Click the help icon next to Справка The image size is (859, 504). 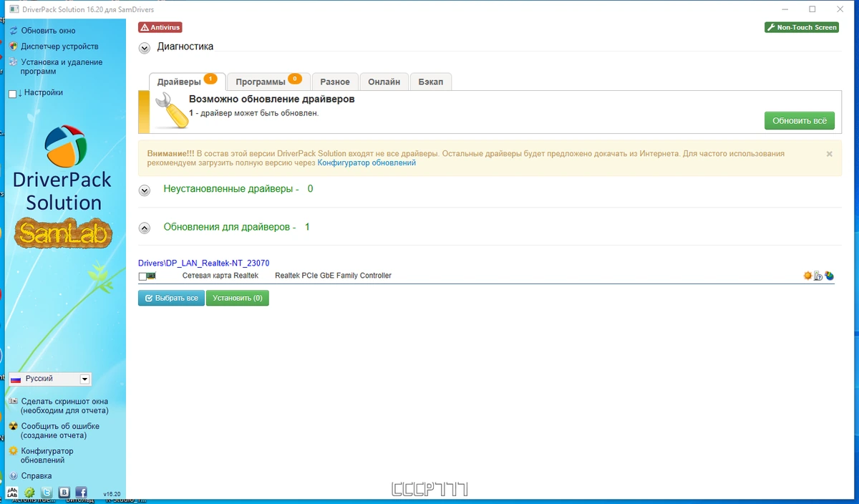[x=13, y=475]
